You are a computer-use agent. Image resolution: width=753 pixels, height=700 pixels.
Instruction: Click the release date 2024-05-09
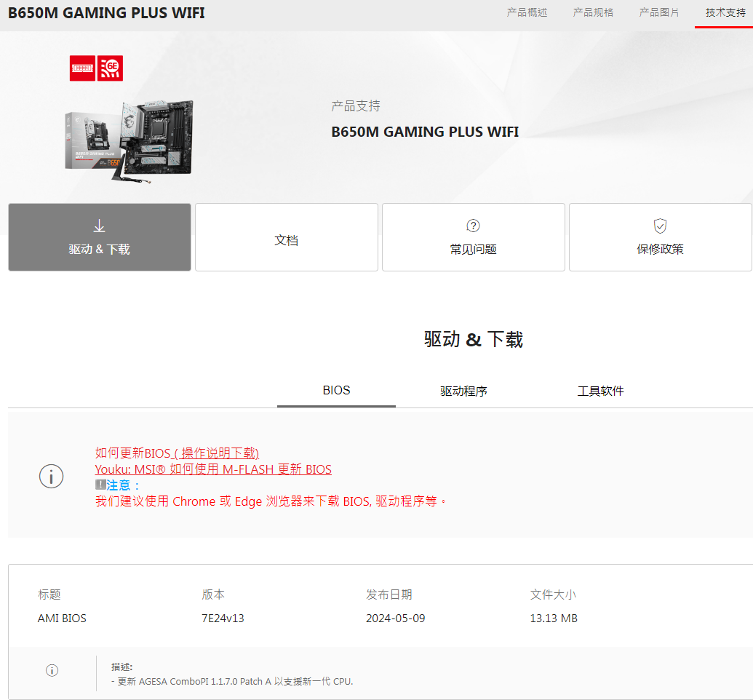(x=395, y=619)
